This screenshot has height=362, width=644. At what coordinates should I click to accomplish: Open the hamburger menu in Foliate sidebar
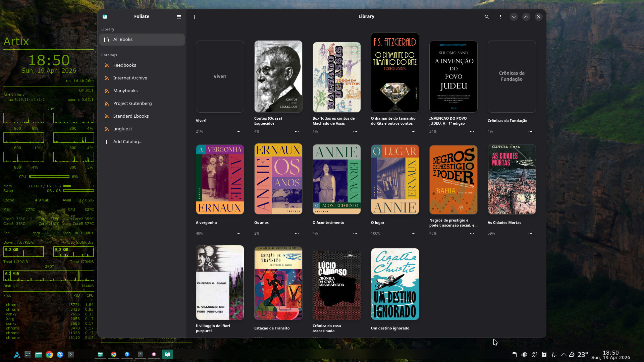point(179,17)
